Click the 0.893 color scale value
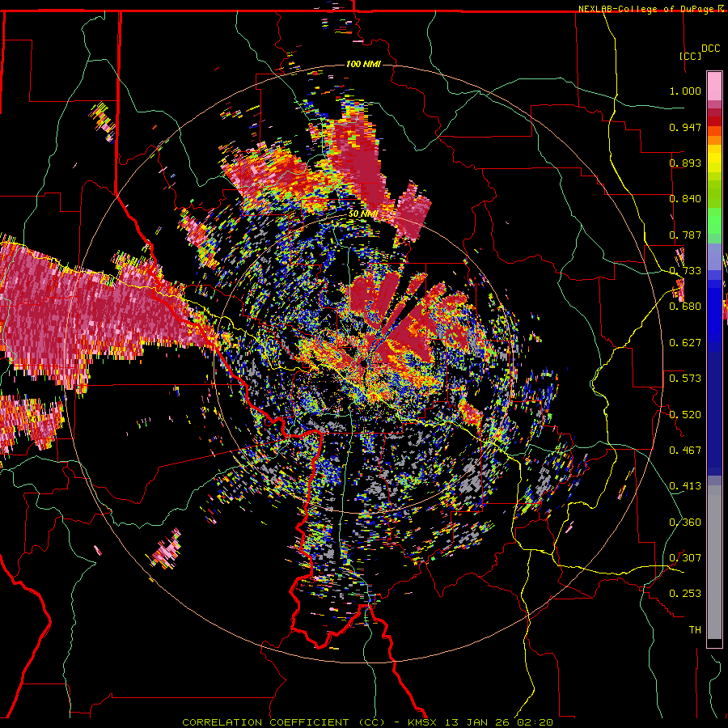Screen dimensions: 728x728 coord(685,163)
